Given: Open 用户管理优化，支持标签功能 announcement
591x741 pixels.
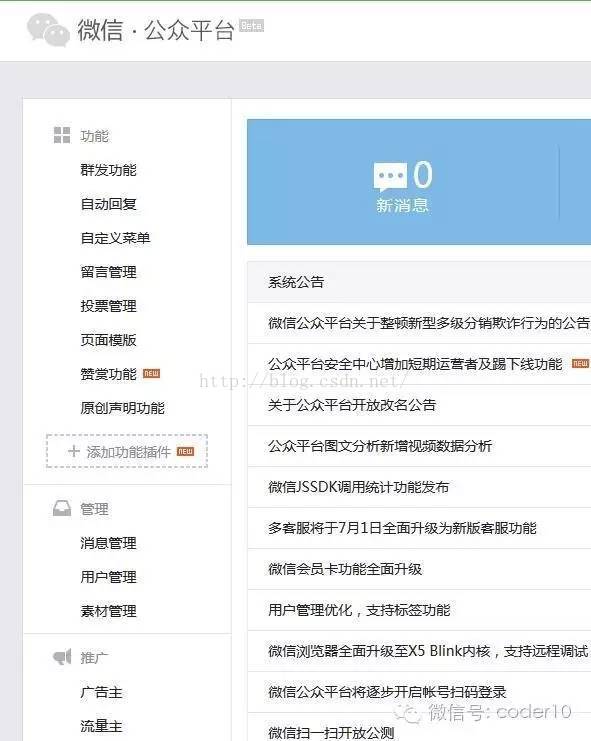Looking at the screenshot, I should coord(359,610).
